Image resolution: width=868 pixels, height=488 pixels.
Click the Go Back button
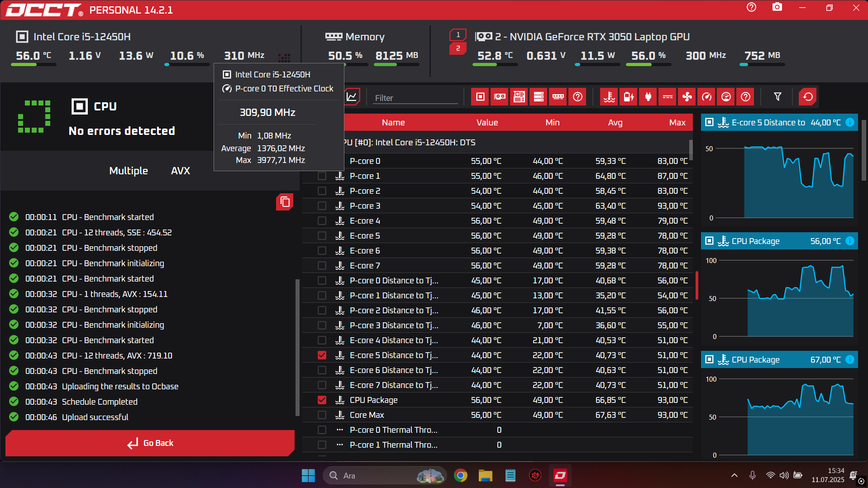[x=150, y=443]
